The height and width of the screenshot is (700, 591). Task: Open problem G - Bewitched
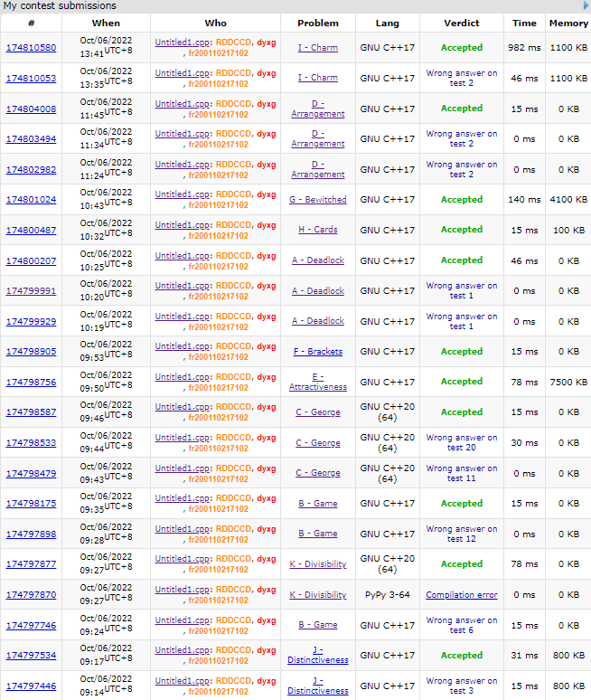[317, 200]
